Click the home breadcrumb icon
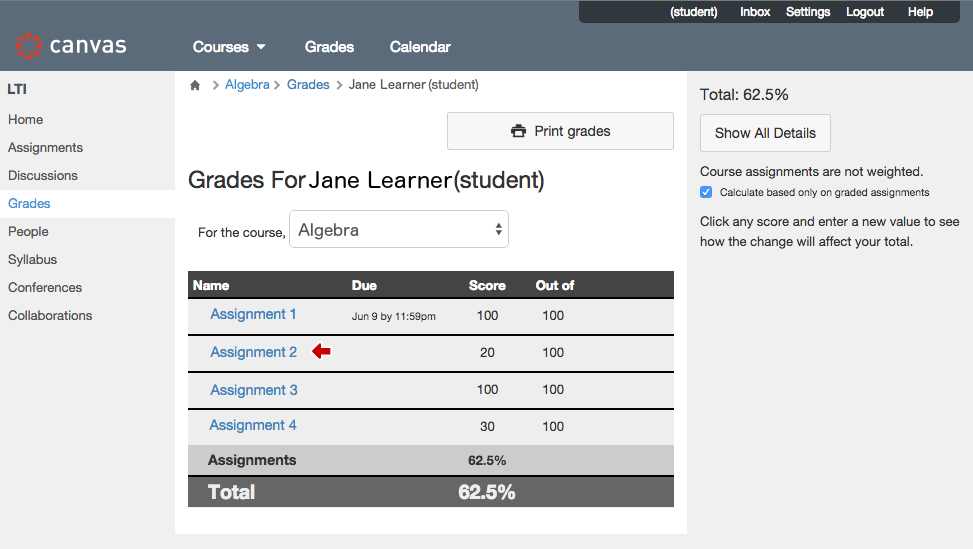The height and width of the screenshot is (549, 973). point(195,85)
